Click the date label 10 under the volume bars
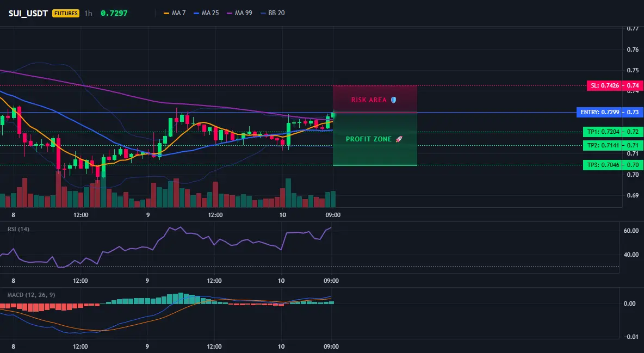Viewport: 644px width, 353px height. (282, 215)
